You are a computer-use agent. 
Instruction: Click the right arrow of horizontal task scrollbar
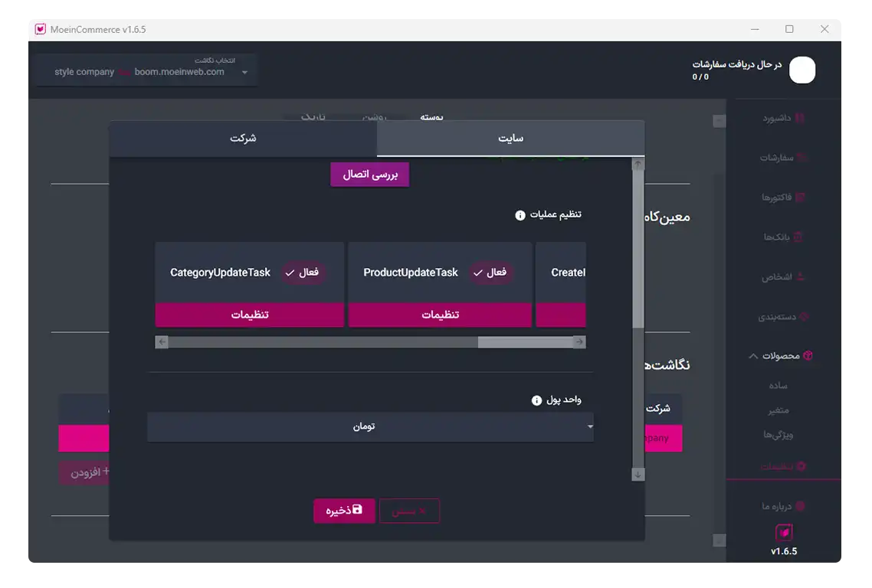579,341
